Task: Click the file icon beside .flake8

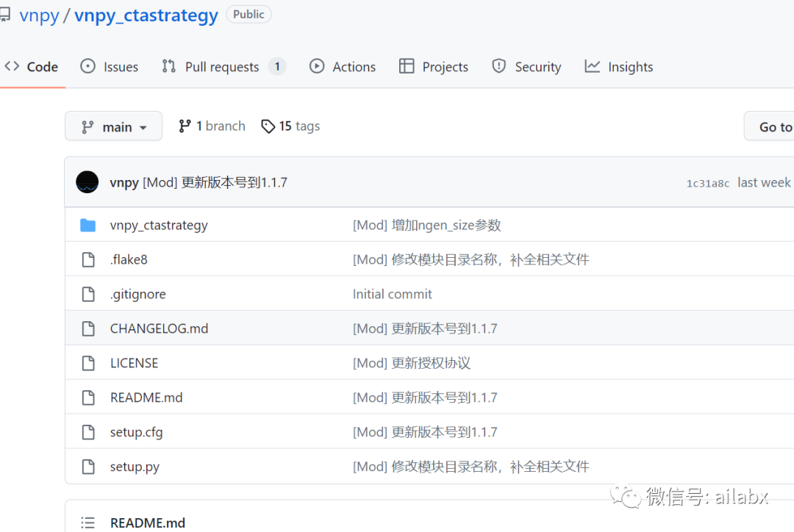Action: coord(88,259)
